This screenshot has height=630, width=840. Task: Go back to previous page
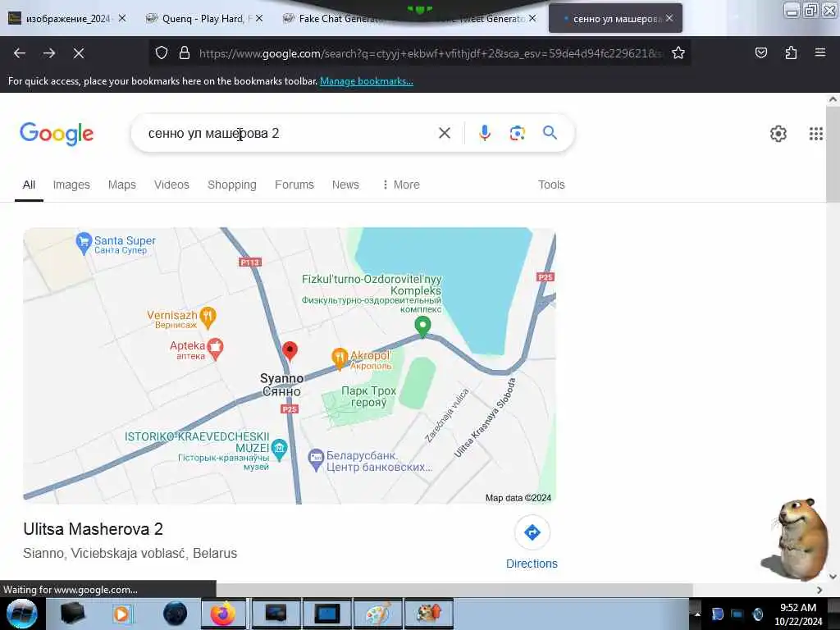20,53
